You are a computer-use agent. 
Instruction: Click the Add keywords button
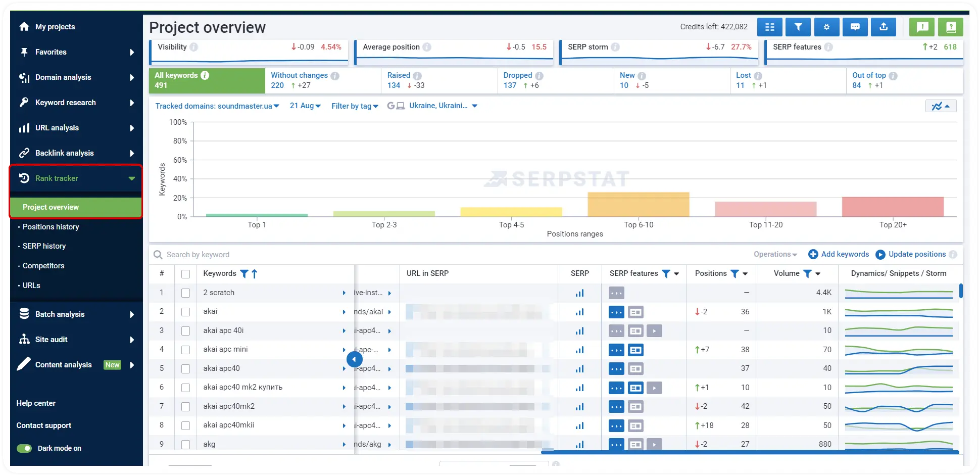tap(839, 254)
